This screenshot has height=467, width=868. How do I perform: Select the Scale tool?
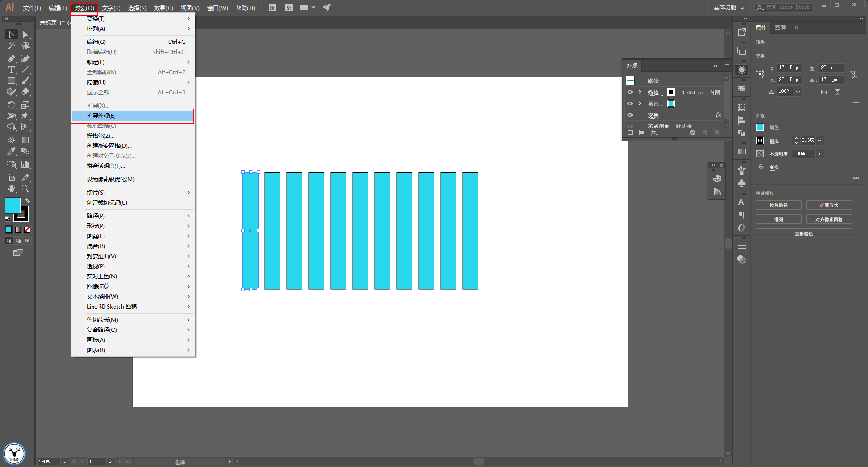point(26,105)
